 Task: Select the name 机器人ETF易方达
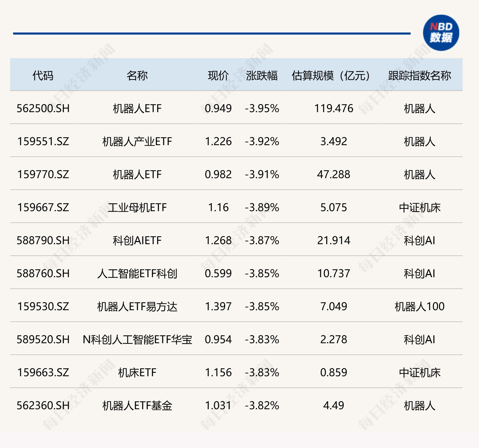point(137,307)
